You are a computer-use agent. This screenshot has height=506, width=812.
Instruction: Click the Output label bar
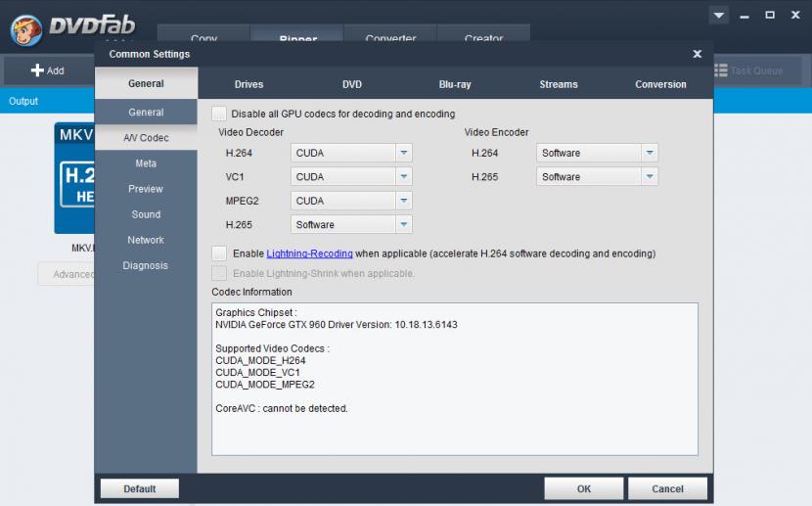[x=23, y=101]
